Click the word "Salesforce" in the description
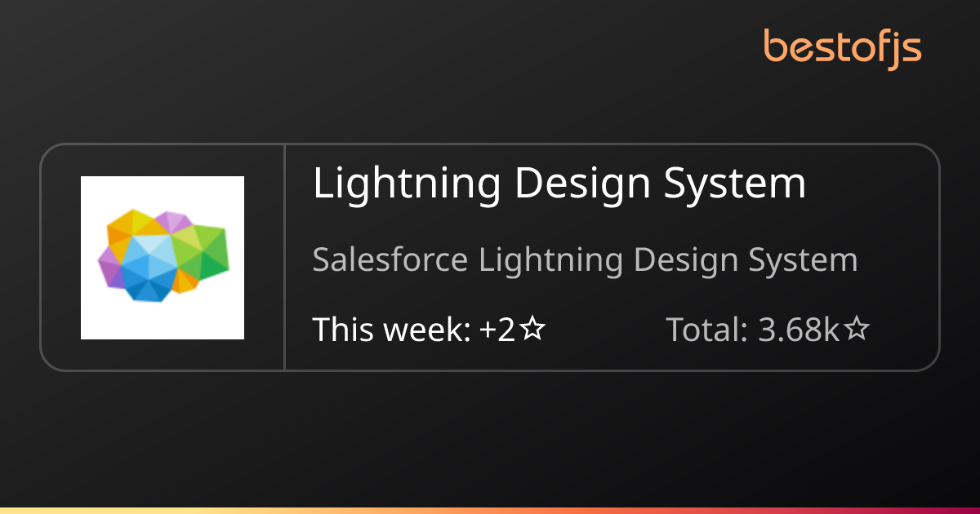This screenshot has height=514, width=980. 390,260
